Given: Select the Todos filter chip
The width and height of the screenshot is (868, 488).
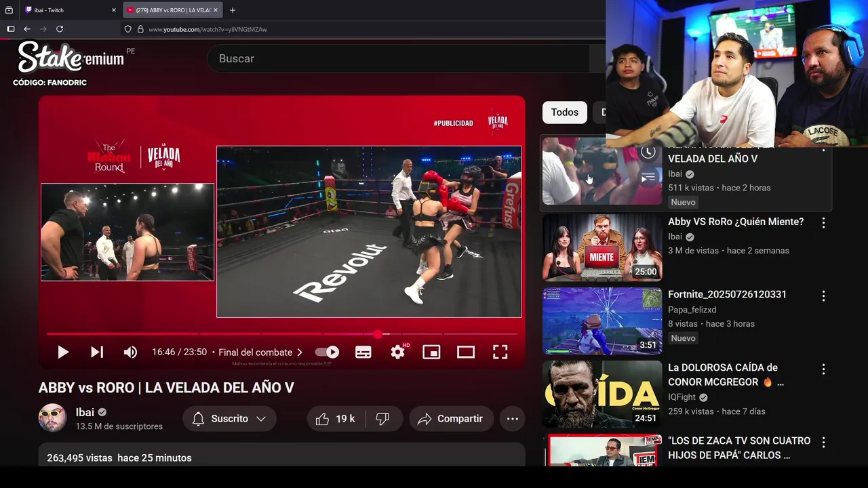Looking at the screenshot, I should point(564,113).
